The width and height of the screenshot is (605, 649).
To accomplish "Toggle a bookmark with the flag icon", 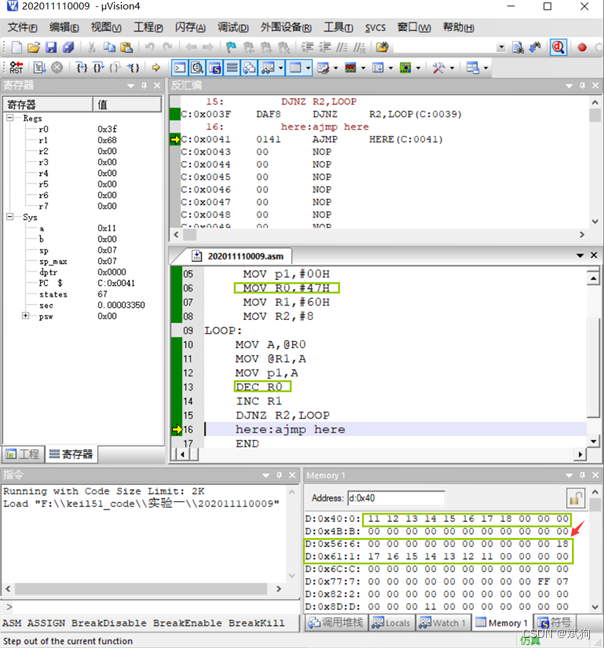I will tap(231, 47).
